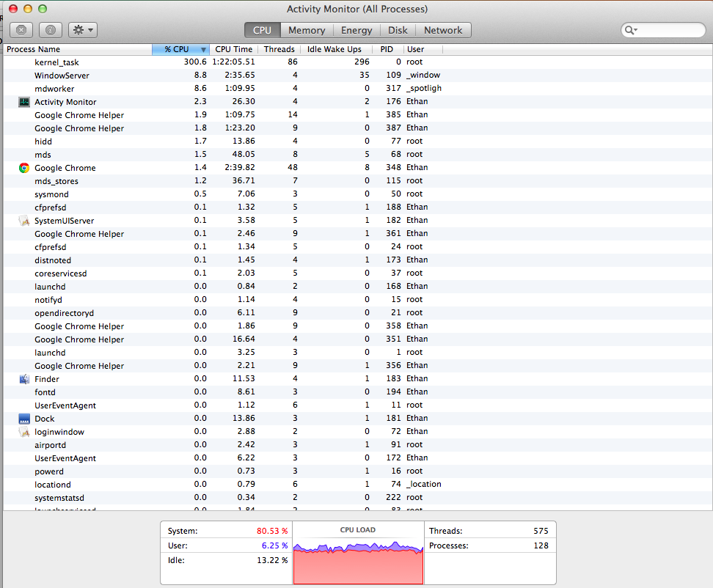Click the Finder process icon

pos(24,378)
